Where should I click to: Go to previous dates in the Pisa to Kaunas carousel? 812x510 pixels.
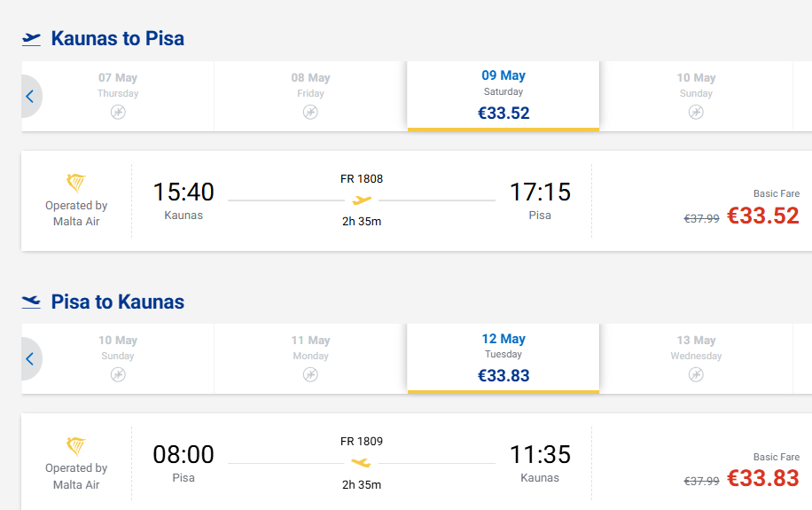[x=30, y=358]
